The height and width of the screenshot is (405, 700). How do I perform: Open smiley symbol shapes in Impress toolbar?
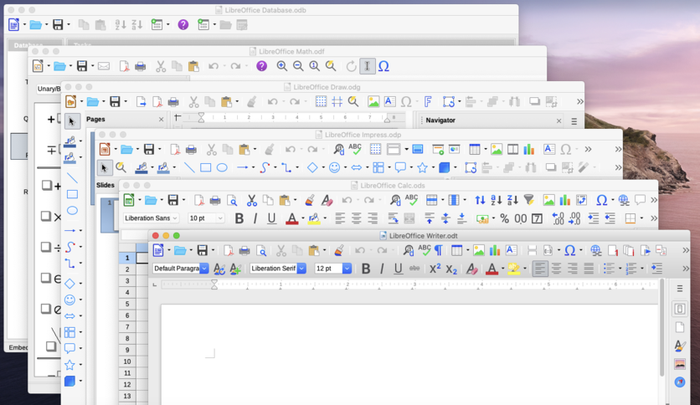click(334, 168)
